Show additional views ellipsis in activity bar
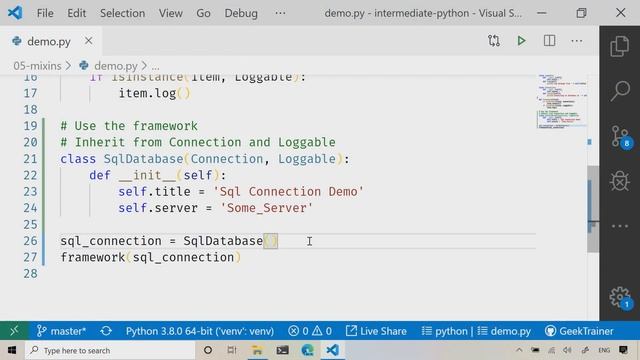Image resolution: width=640 pixels, height=360 pixels. click(x=620, y=226)
